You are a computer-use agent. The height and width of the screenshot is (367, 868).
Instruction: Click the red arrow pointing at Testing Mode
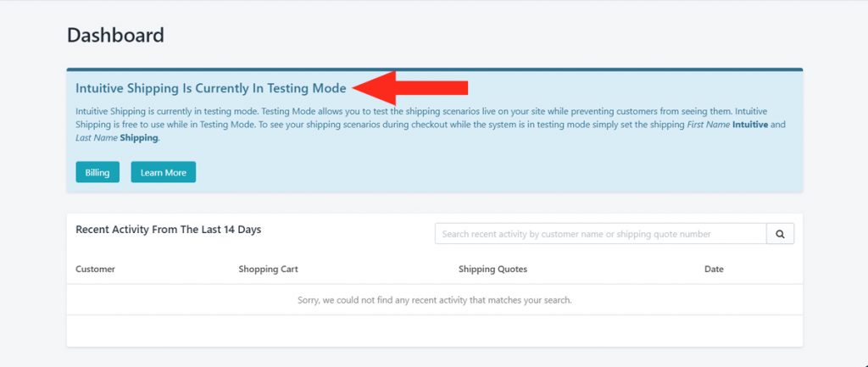click(409, 87)
